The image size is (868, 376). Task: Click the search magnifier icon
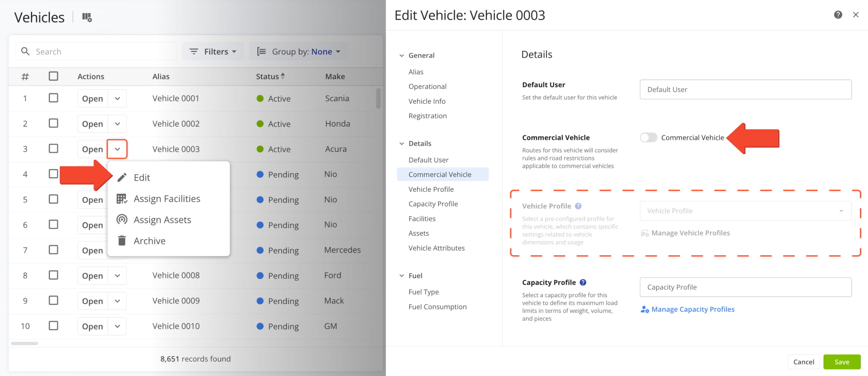[25, 51]
